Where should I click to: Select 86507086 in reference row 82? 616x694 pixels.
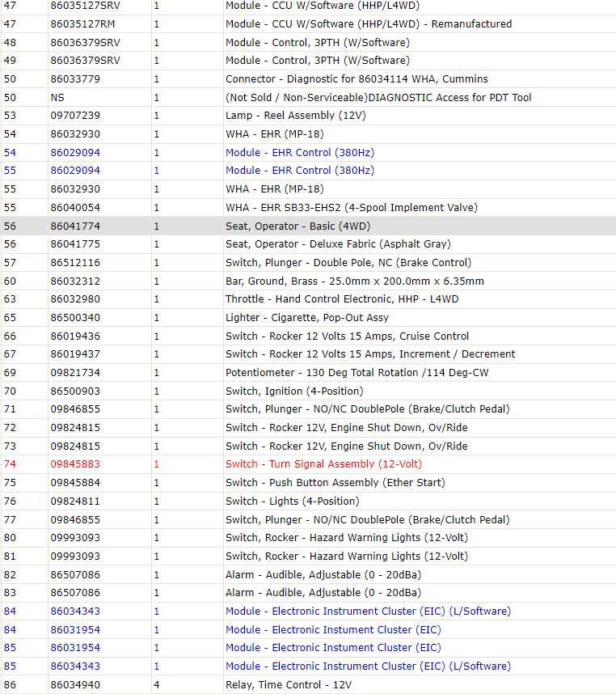75,575
